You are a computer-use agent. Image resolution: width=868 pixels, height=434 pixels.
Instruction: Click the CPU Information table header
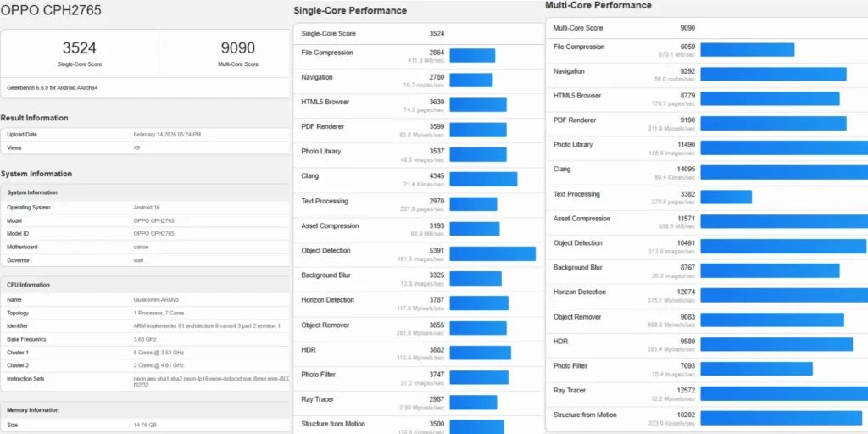tap(28, 285)
